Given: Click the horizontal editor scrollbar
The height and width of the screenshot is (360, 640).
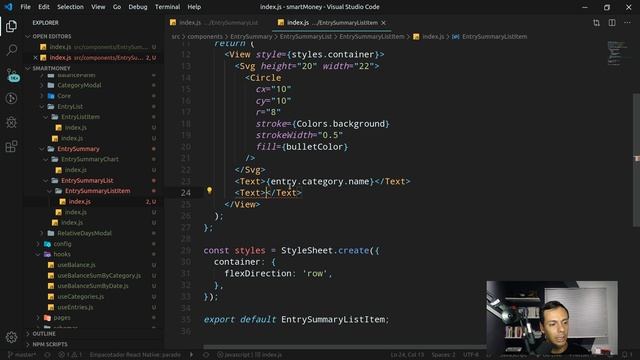Looking at the screenshot, I should click(x=345, y=347).
